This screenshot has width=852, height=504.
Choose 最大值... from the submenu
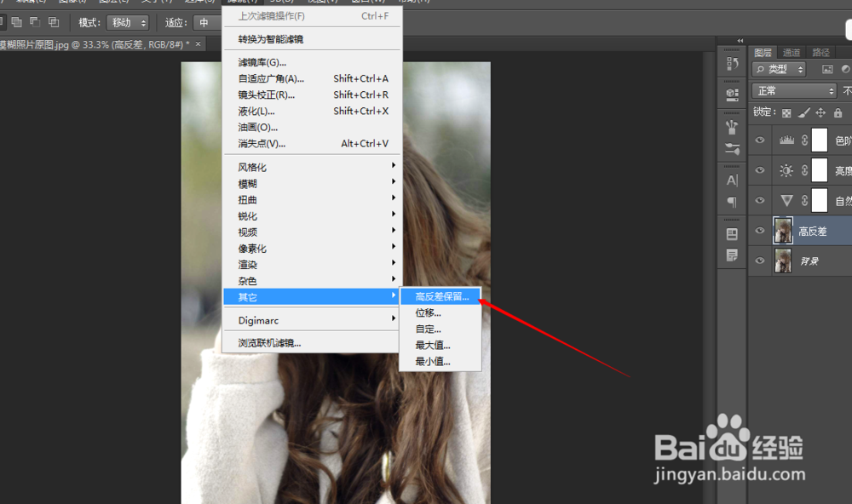tap(440, 346)
